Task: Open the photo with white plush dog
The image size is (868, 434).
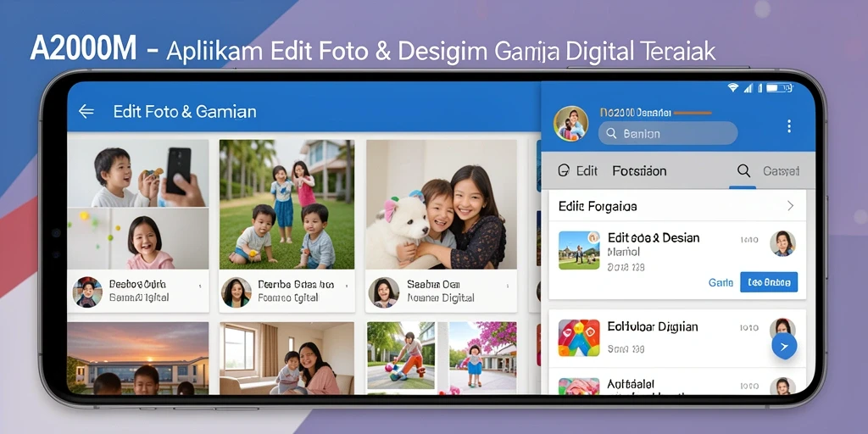Action: [x=441, y=204]
